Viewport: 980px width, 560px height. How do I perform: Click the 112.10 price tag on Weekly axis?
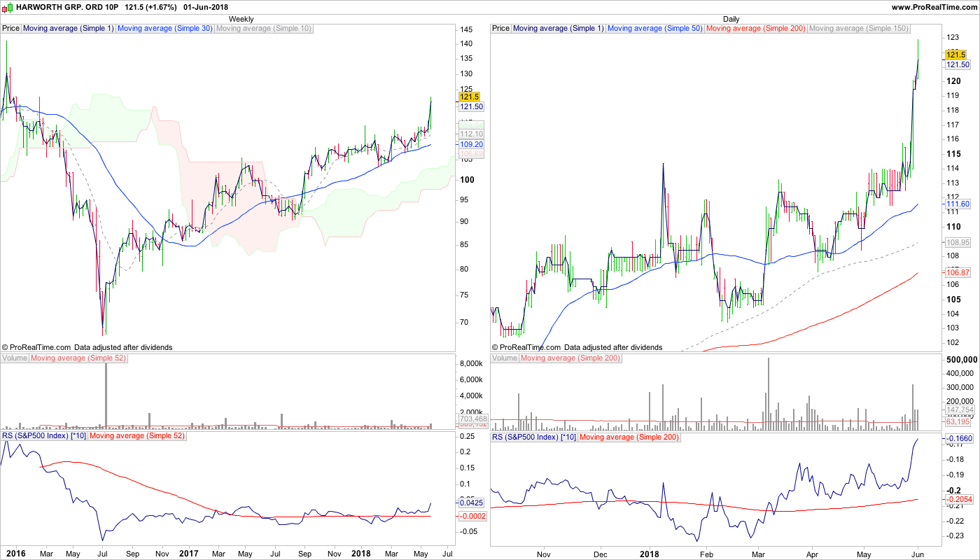coord(470,134)
